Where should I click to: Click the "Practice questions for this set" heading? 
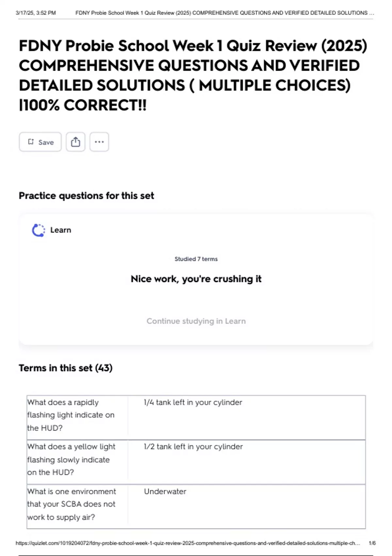86,196
